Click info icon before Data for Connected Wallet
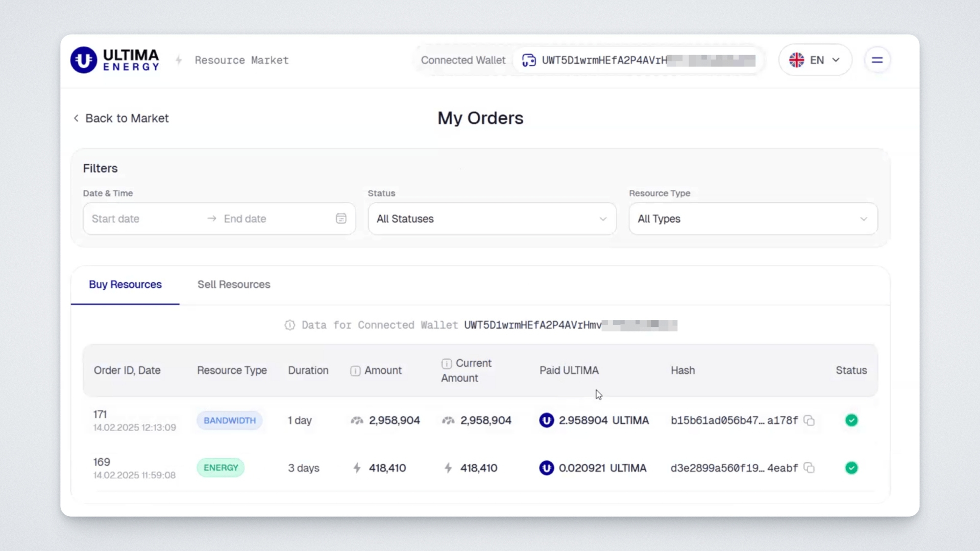 pos(290,325)
